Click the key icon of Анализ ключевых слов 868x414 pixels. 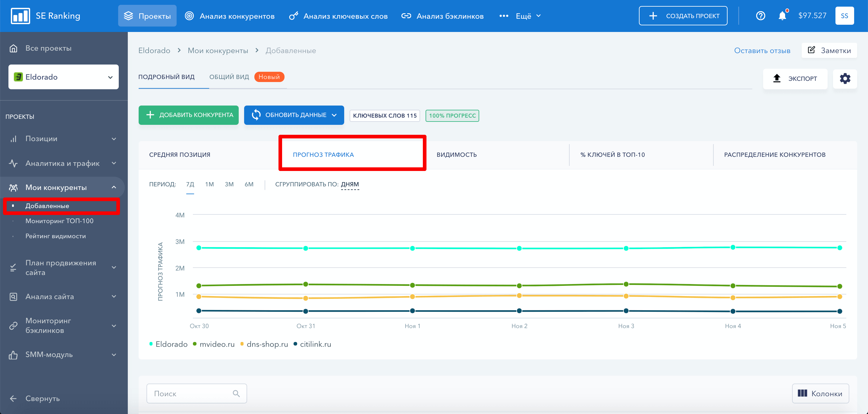click(x=294, y=16)
